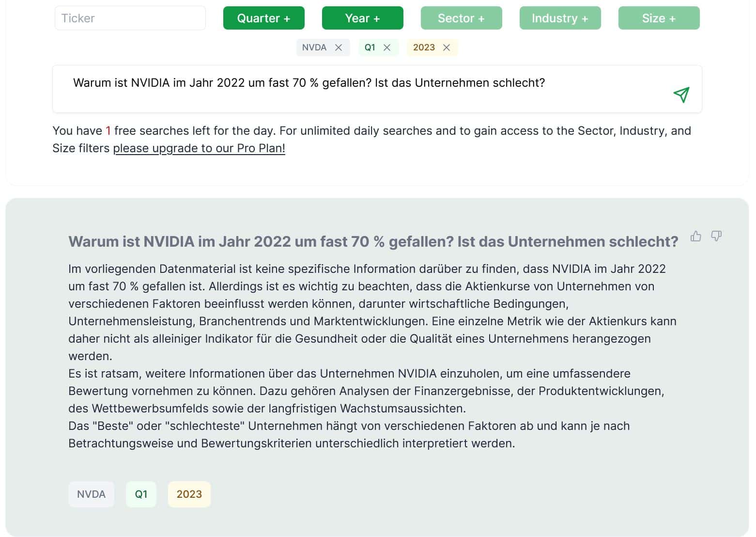756x537 pixels.
Task: Remove the 2023 filter chip
Action: (x=447, y=47)
